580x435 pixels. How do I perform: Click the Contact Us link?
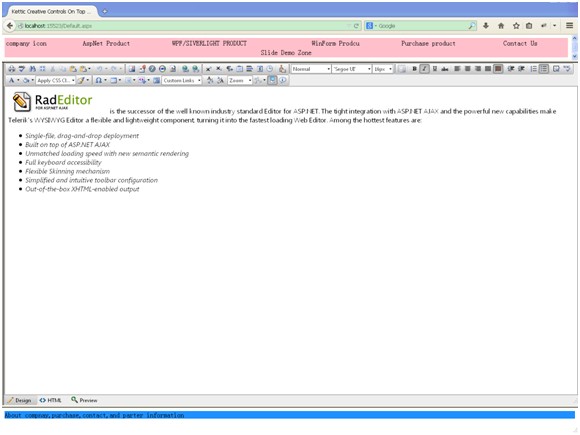pos(520,43)
